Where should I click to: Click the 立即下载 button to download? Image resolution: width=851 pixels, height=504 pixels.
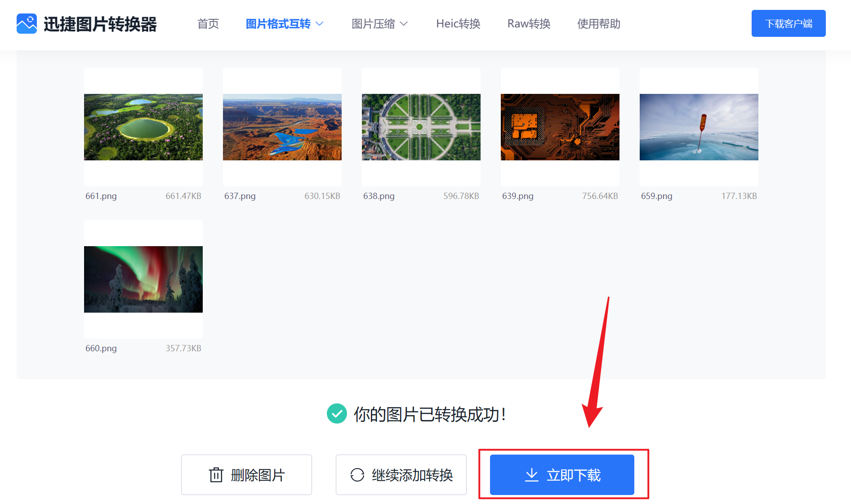click(x=561, y=475)
